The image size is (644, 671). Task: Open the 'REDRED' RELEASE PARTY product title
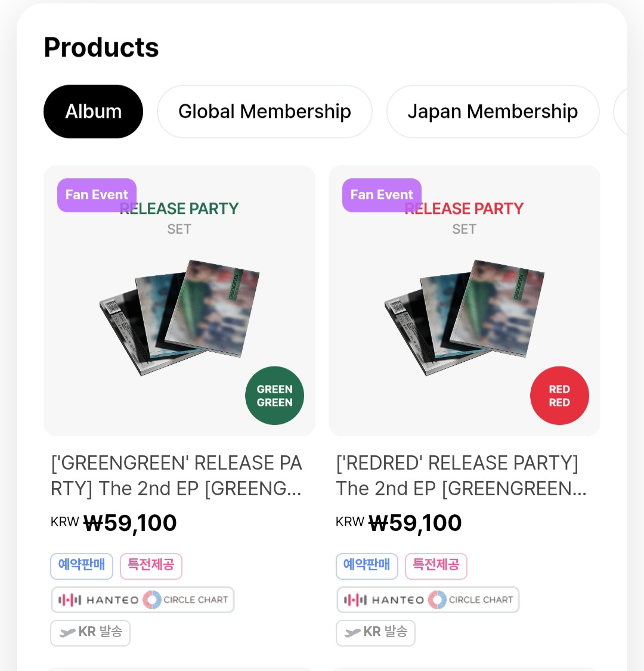[x=462, y=476]
